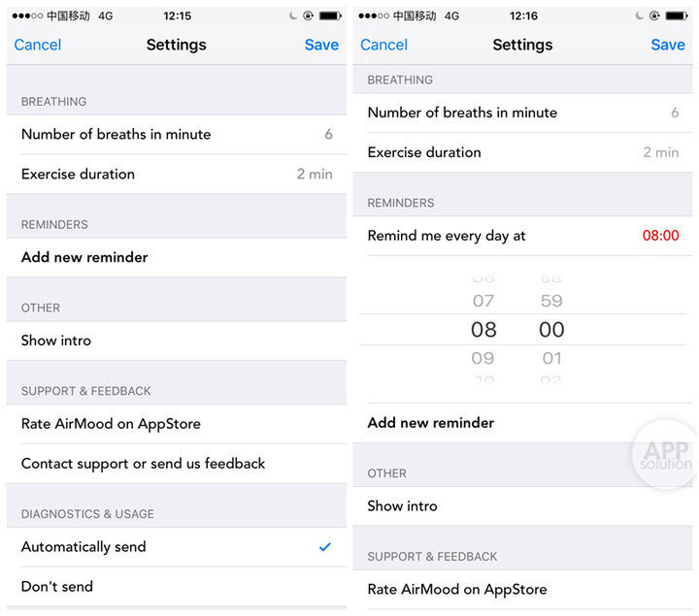This screenshot has height=616, width=699.
Task: Tap the rotation lock icon in the 12:15 status bar
Action: tap(308, 16)
